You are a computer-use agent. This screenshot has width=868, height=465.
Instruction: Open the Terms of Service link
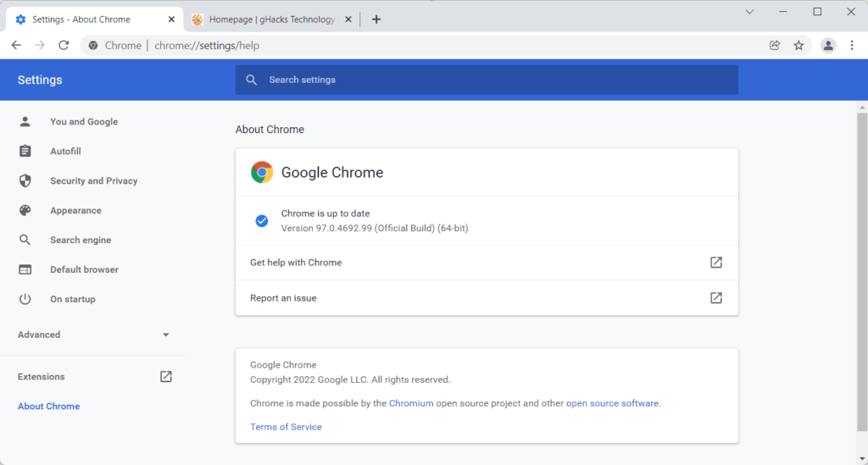click(x=286, y=427)
